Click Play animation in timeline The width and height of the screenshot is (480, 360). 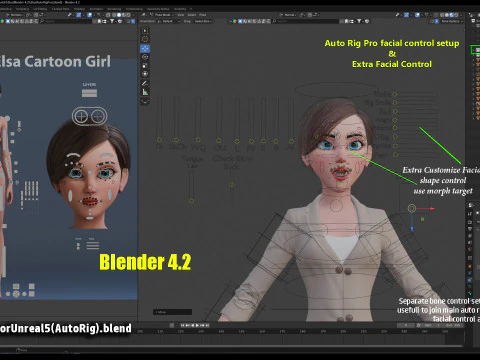(x=197, y=325)
